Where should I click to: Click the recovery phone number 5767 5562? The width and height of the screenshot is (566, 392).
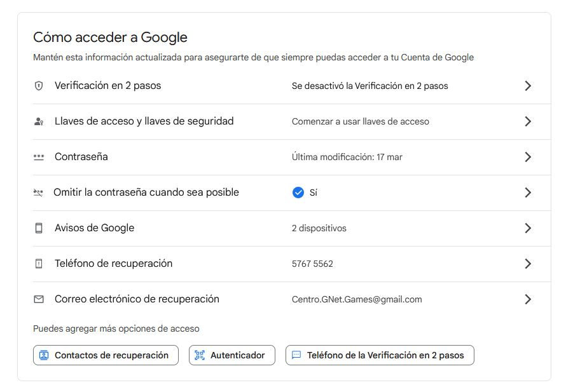coord(312,264)
